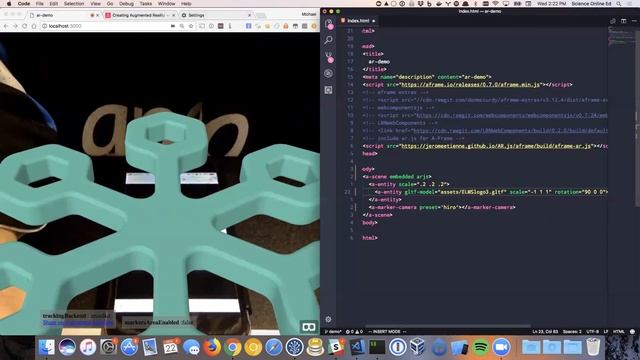
Task: Open the aframe-ar.js script URL link
Action: point(496,146)
